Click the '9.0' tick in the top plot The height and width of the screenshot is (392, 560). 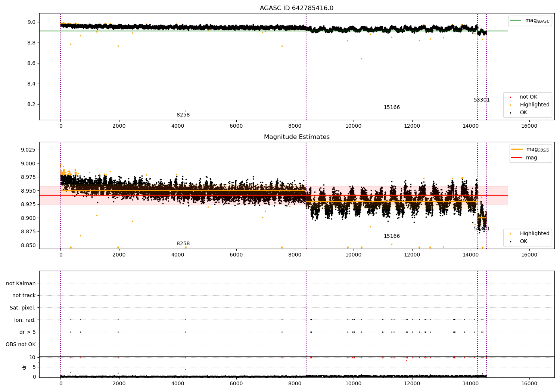32,22
